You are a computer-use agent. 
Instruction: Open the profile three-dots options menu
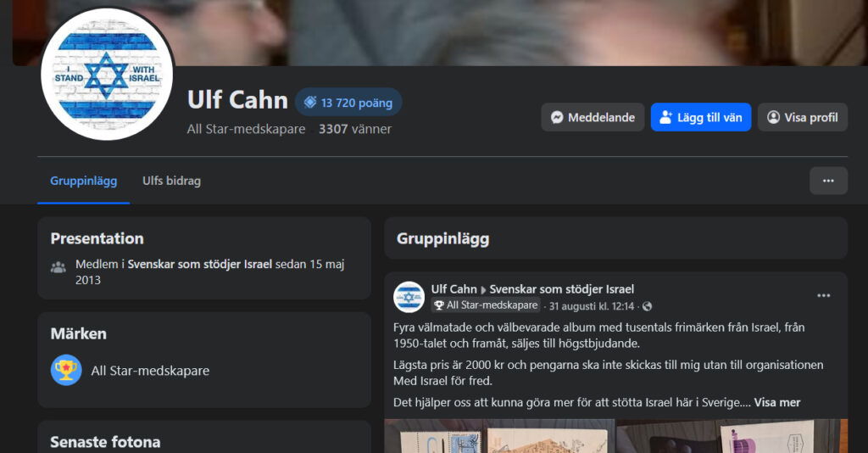pyautogui.click(x=828, y=181)
